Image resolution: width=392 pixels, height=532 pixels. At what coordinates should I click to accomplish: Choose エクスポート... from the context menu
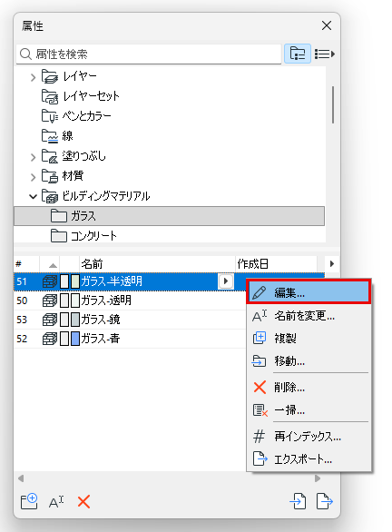click(309, 459)
